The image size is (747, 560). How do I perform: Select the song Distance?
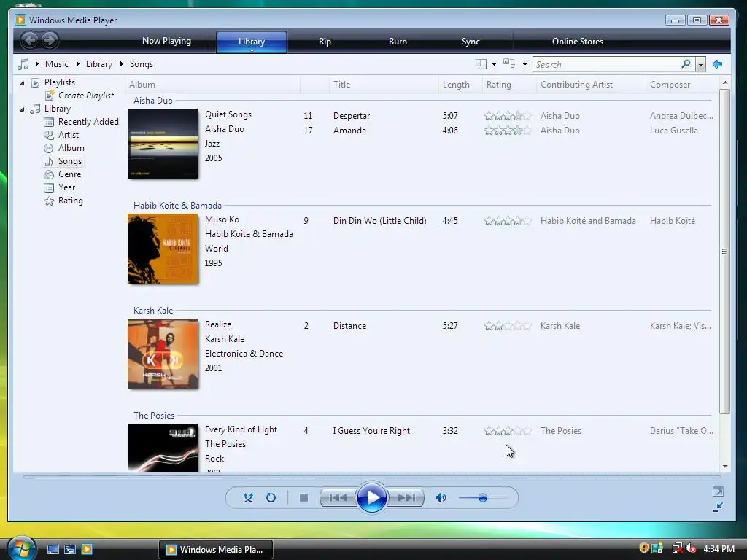(x=349, y=326)
